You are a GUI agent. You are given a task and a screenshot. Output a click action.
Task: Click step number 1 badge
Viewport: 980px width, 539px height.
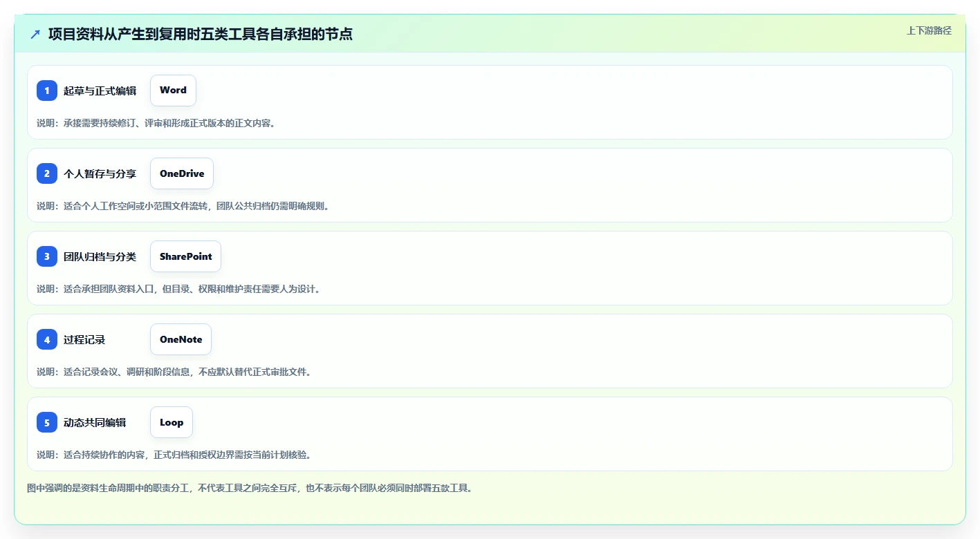[47, 91]
